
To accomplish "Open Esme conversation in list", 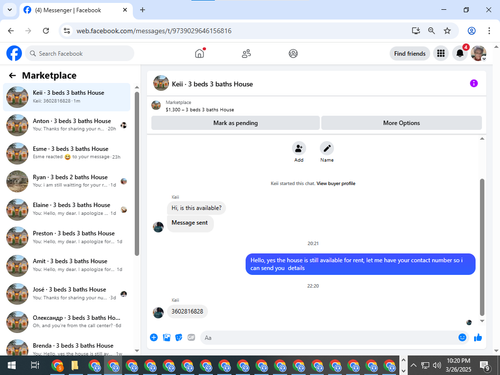I will (67, 153).
